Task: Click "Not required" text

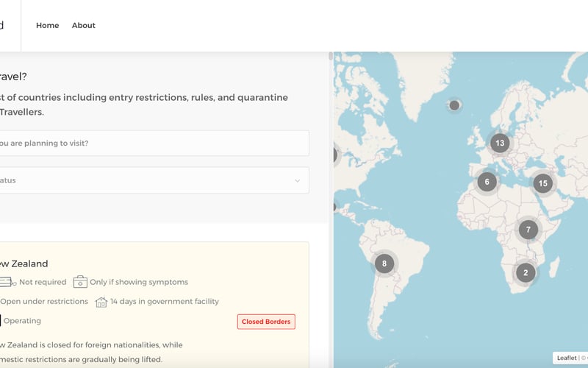Action: click(x=43, y=282)
